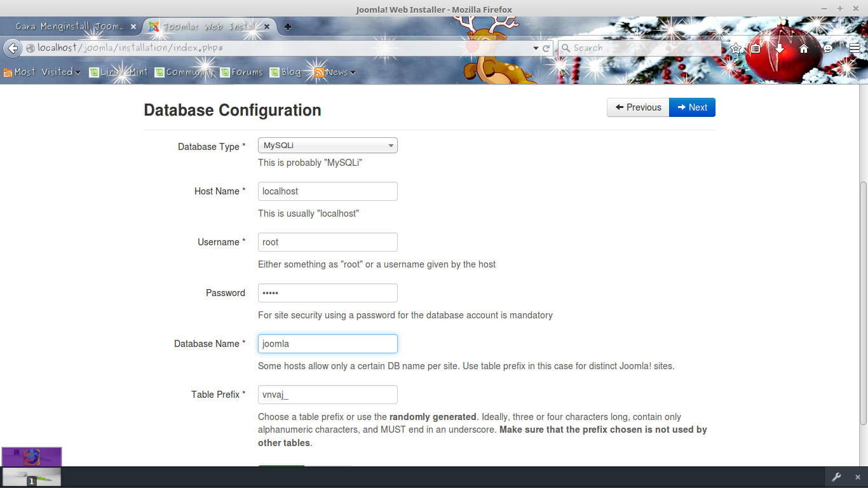The image size is (868, 488).
Task: Proceed with the Next button
Action: click(692, 107)
